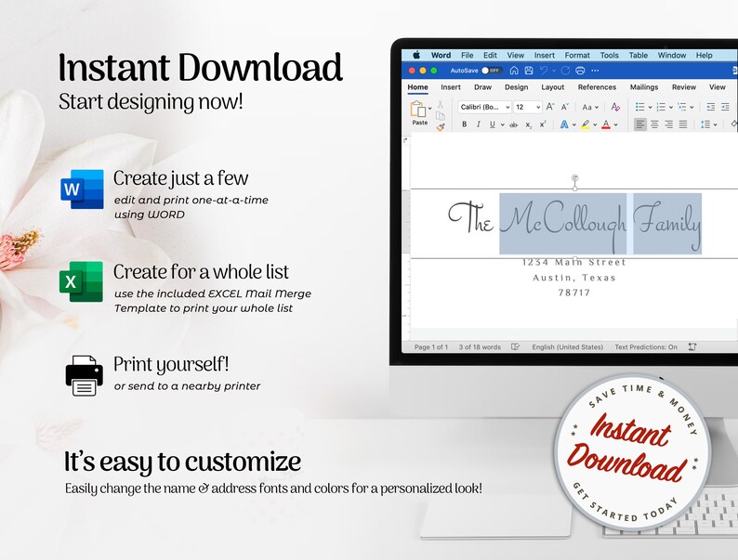This screenshot has height=560, width=738.
Task: Click the Strikethrough icon
Action: tap(513, 124)
